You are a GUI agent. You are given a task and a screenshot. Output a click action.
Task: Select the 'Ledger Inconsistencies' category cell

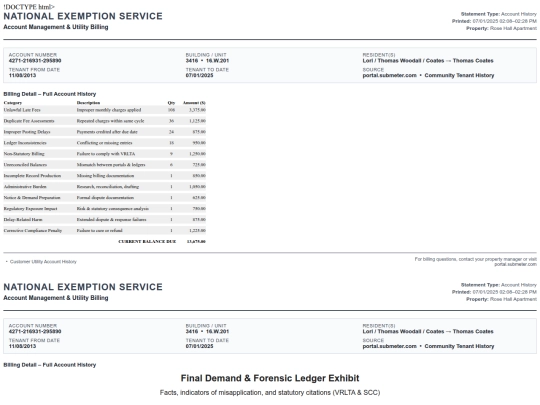coord(25,143)
